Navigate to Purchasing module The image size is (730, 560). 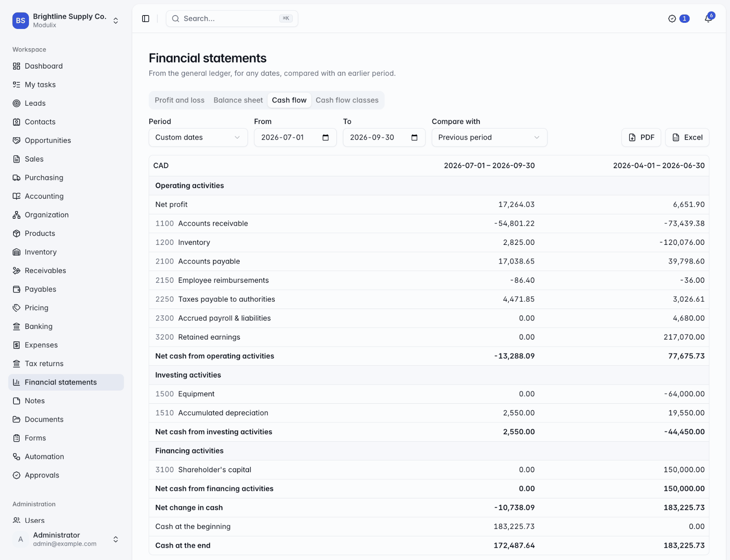coord(66,178)
